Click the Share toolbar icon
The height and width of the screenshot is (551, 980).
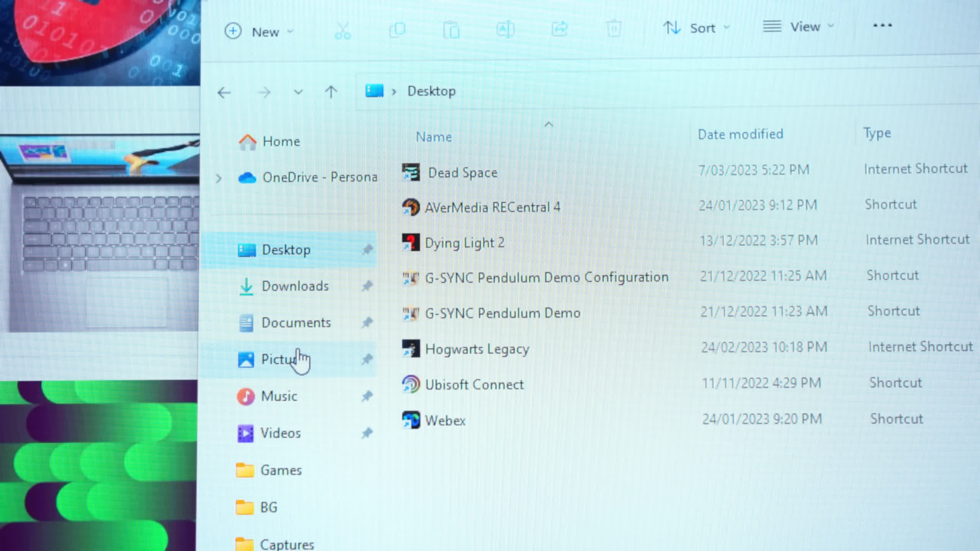[x=559, y=29]
